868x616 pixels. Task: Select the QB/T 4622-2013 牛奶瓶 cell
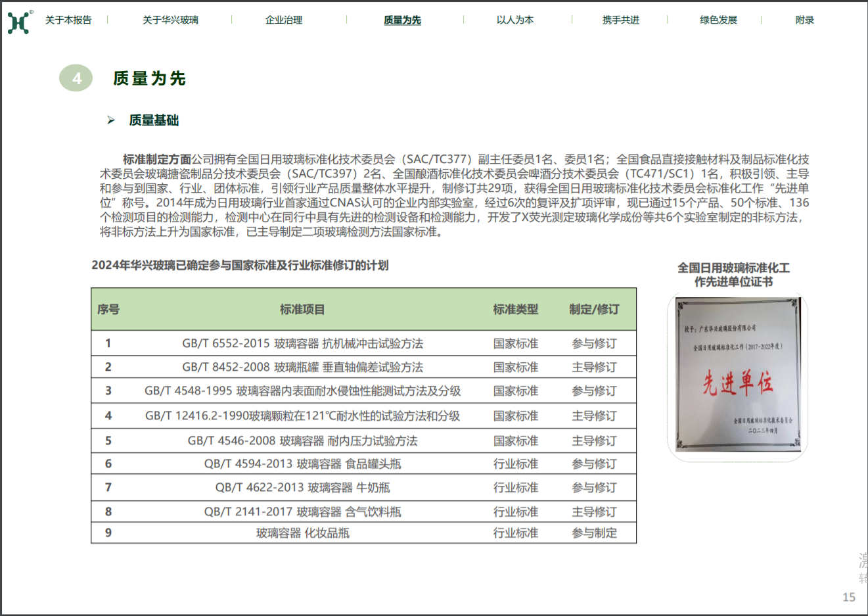pyautogui.click(x=303, y=488)
